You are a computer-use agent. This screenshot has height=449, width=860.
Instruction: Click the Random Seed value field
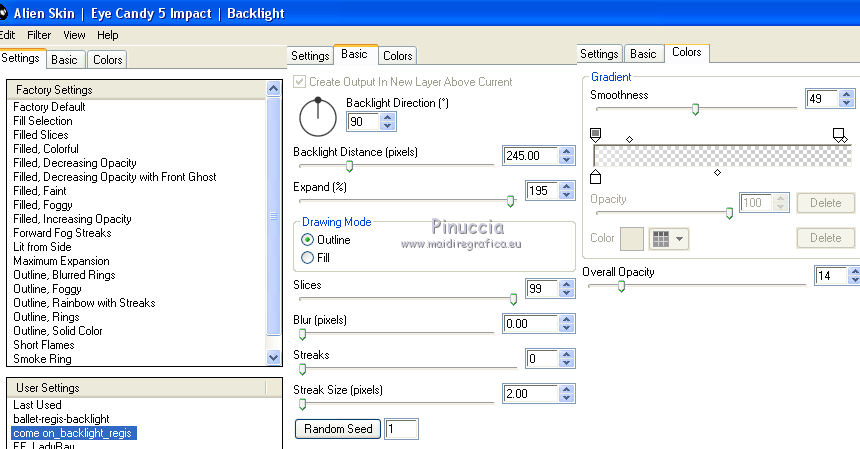click(401, 429)
